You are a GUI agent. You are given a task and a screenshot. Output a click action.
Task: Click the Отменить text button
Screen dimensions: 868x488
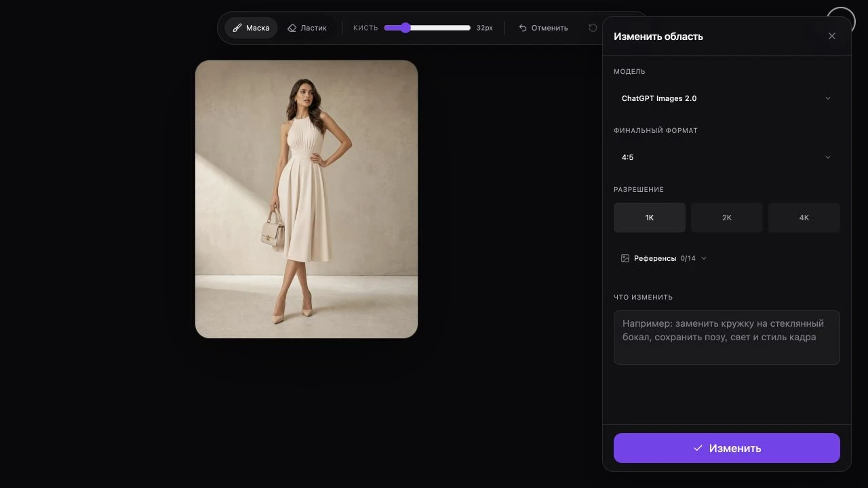click(x=543, y=28)
